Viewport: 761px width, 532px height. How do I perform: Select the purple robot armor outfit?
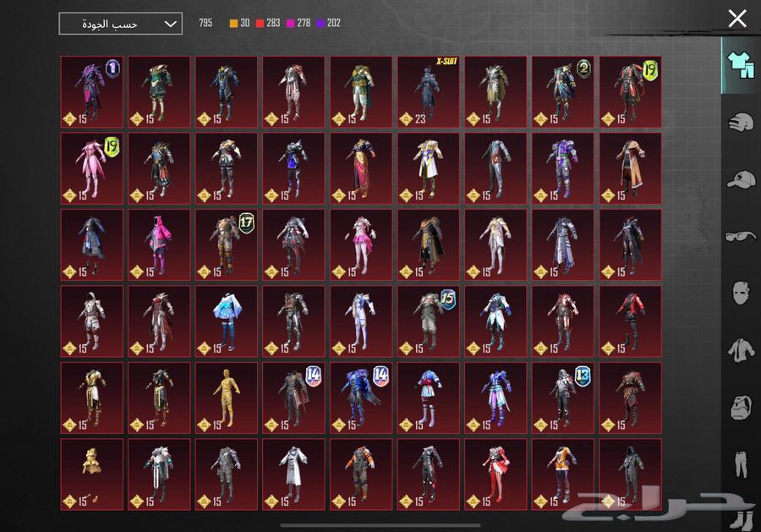tap(563, 168)
